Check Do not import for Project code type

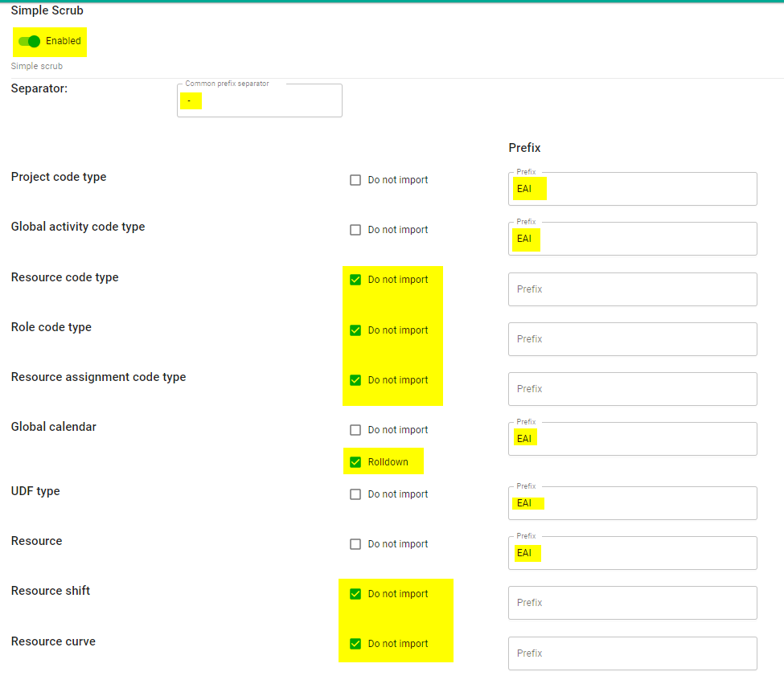tap(355, 180)
